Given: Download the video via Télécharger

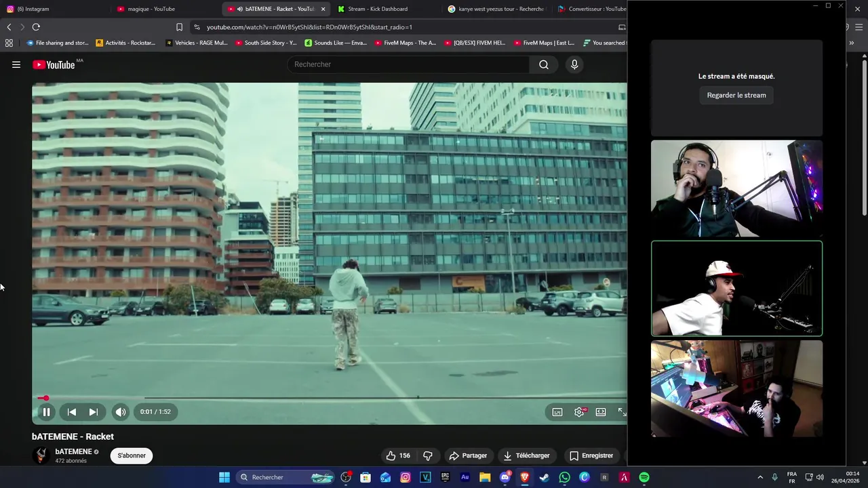Looking at the screenshot, I should (x=527, y=455).
